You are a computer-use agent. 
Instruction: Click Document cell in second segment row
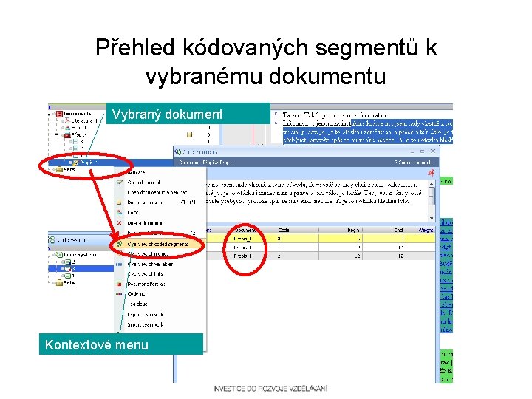coord(243,248)
